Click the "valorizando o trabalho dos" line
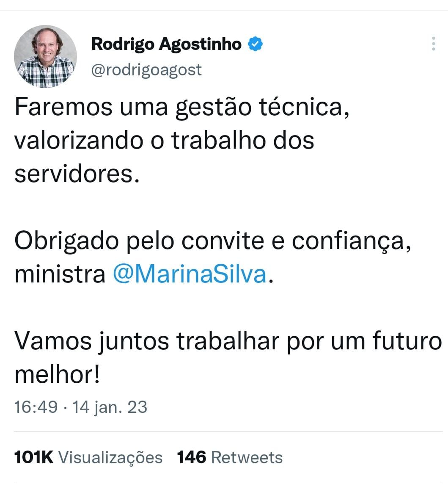The image size is (448, 487). pos(164,141)
